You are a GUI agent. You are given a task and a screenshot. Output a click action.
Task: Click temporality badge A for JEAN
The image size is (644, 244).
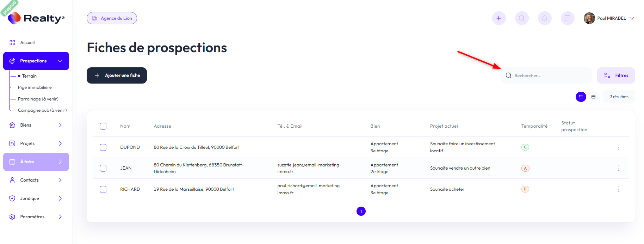(x=525, y=168)
